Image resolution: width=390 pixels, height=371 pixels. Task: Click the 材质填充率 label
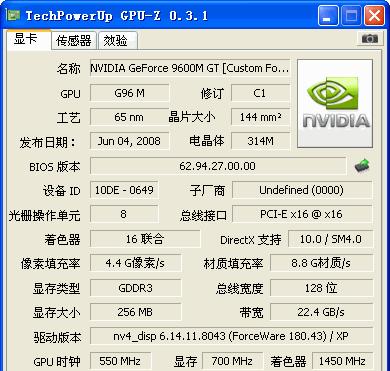coord(233,264)
